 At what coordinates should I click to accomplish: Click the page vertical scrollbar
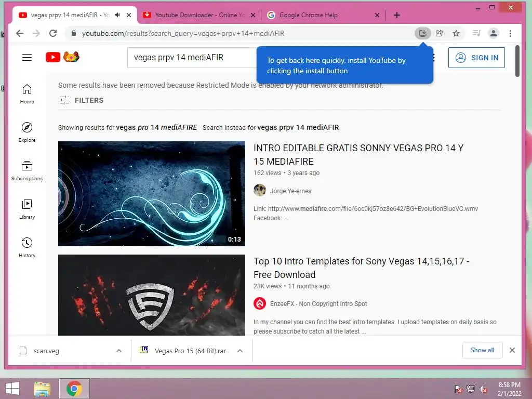(517, 61)
